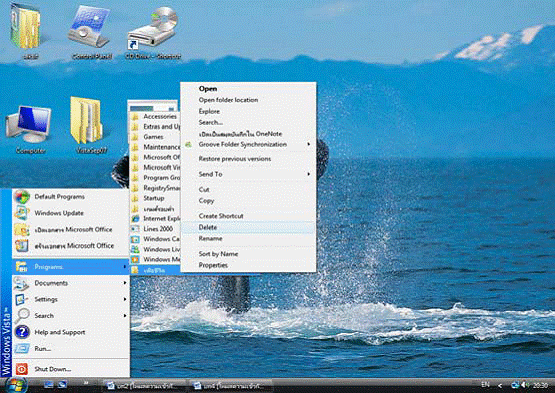Viewport: 555px width, 393px height.
Task: Choose Open folder location
Action: pos(228,100)
